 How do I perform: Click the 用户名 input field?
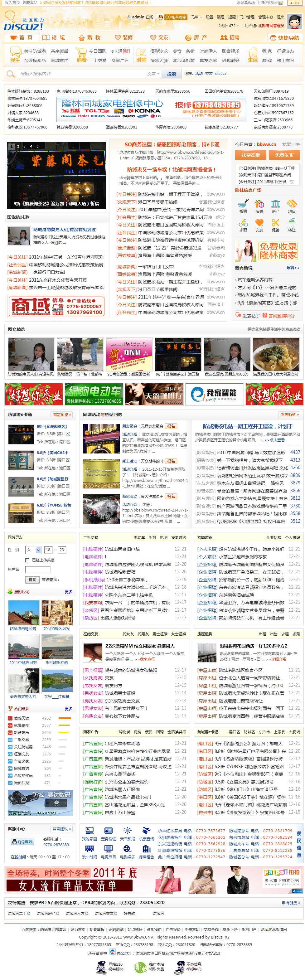(38, 570)
